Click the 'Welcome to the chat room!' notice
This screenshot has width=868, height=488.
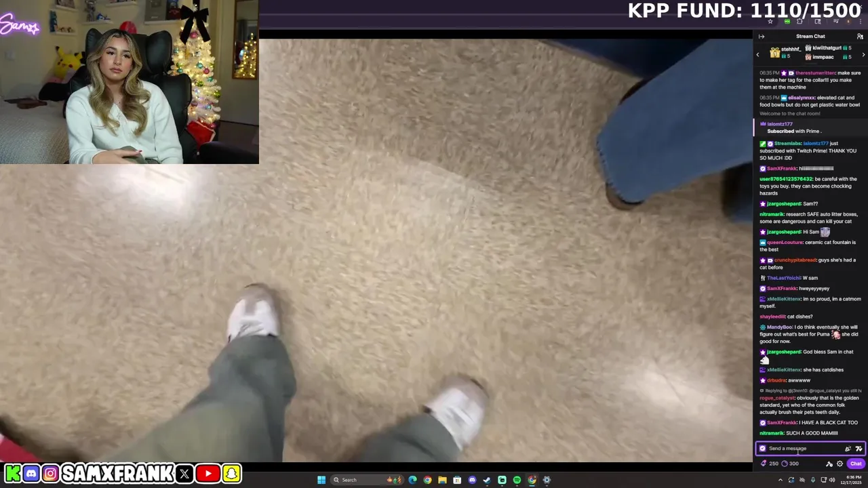pyautogui.click(x=790, y=113)
